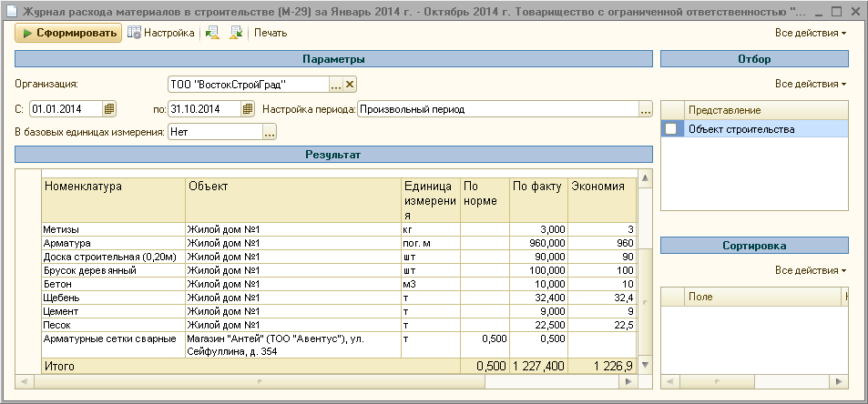Click the Результат section header

pos(333,155)
